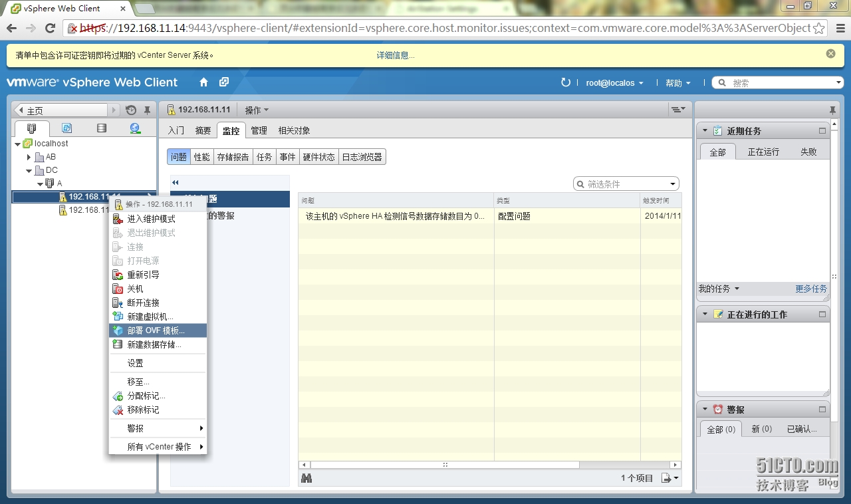851x504 pixels.
Task: Choose 关机 in the host context menu
Action: 158,289
